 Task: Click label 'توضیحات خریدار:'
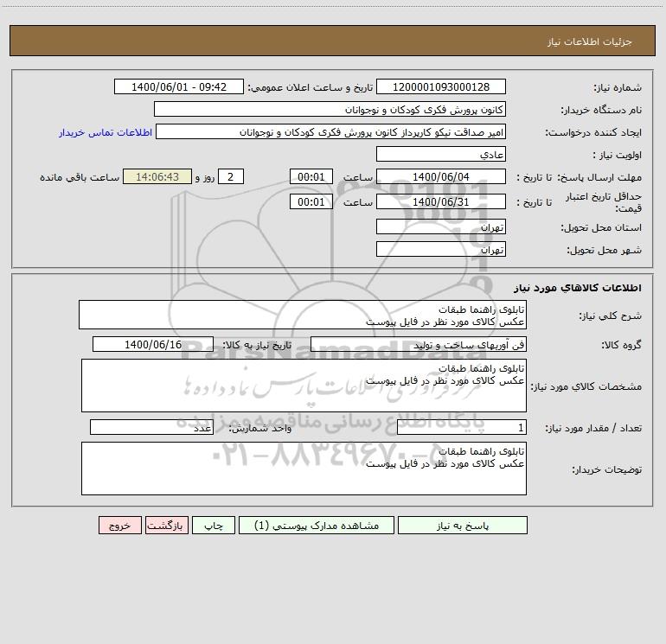[607, 470]
